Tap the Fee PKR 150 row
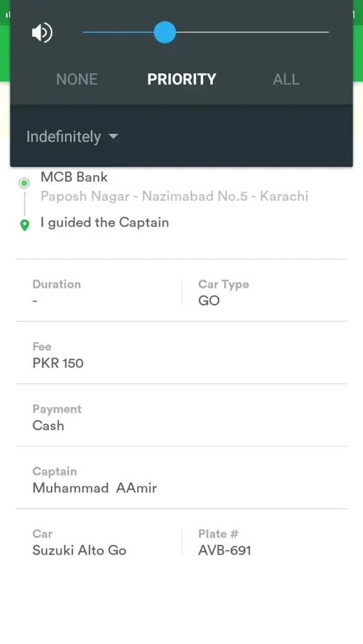The image size is (363, 644). click(x=181, y=355)
